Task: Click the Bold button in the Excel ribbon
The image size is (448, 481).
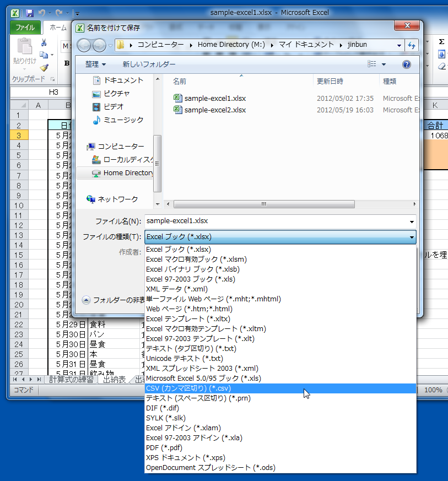Action: (x=67, y=63)
